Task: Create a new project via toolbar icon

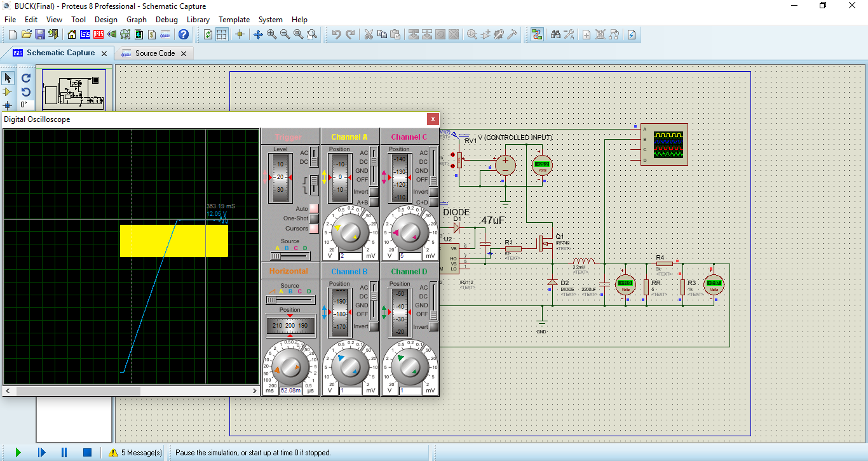Action: 11,34
